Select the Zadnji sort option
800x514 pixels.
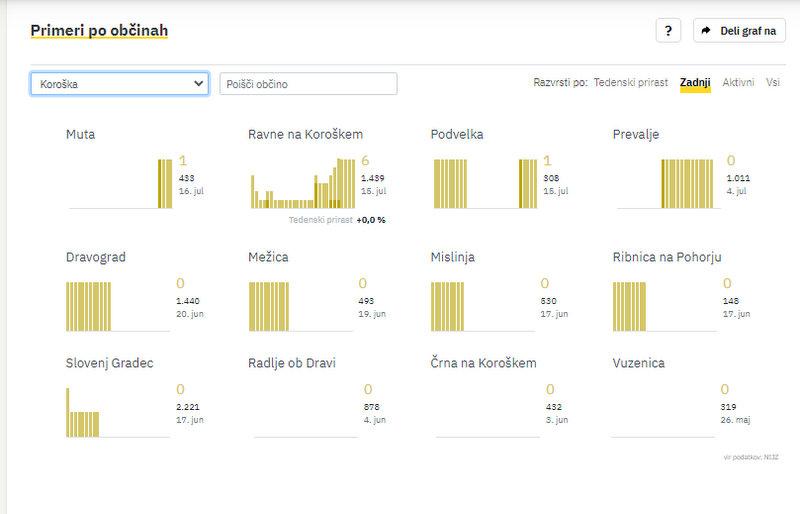[x=694, y=82]
